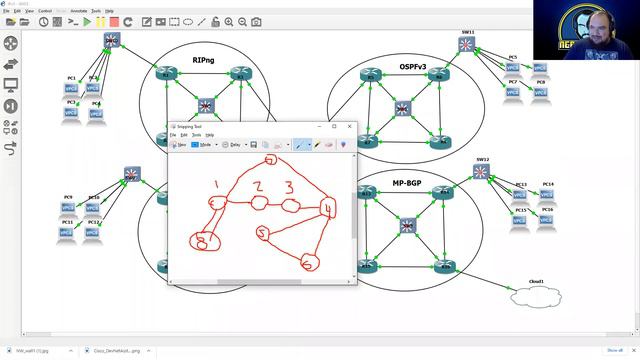Click the second folder icon in GNS3 toolbar
The image size is (640, 360).
click(x=24, y=22)
